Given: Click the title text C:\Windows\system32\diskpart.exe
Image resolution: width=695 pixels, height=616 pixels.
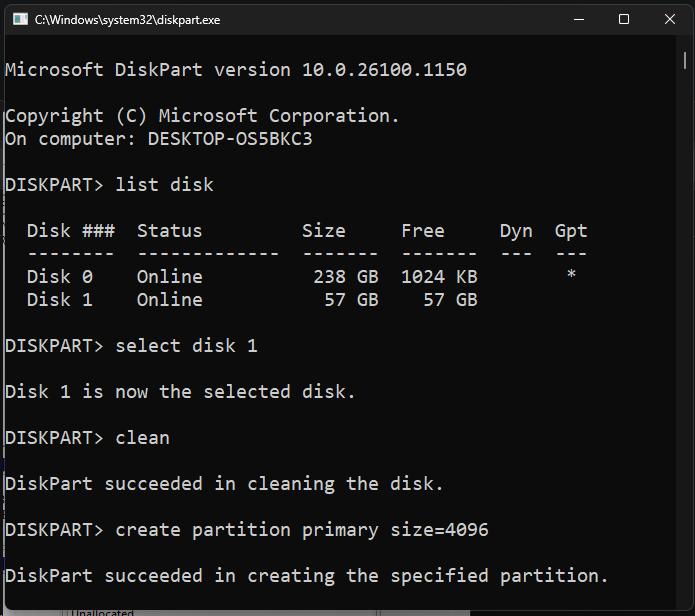Looking at the screenshot, I should pyautogui.click(x=128, y=20).
